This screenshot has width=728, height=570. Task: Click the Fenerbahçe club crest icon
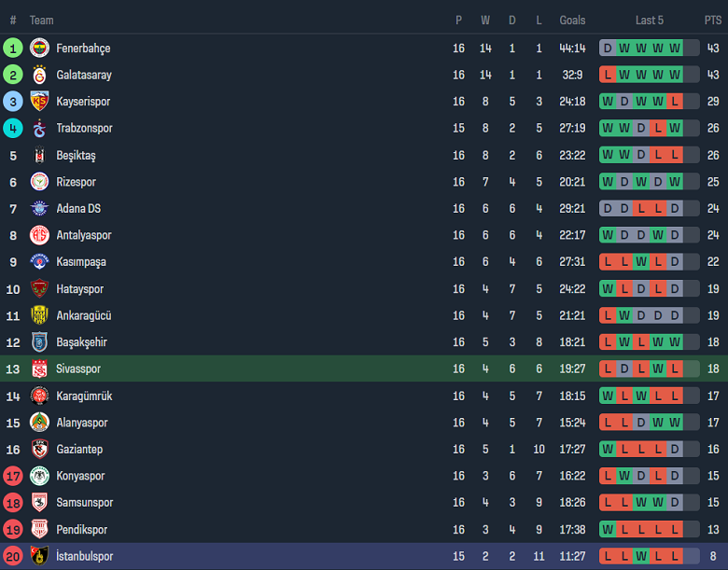[39, 48]
